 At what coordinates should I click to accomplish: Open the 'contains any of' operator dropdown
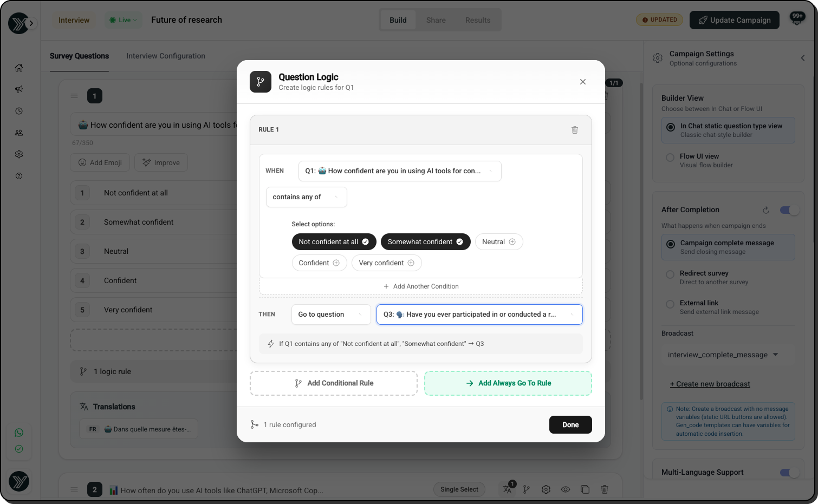coord(306,197)
